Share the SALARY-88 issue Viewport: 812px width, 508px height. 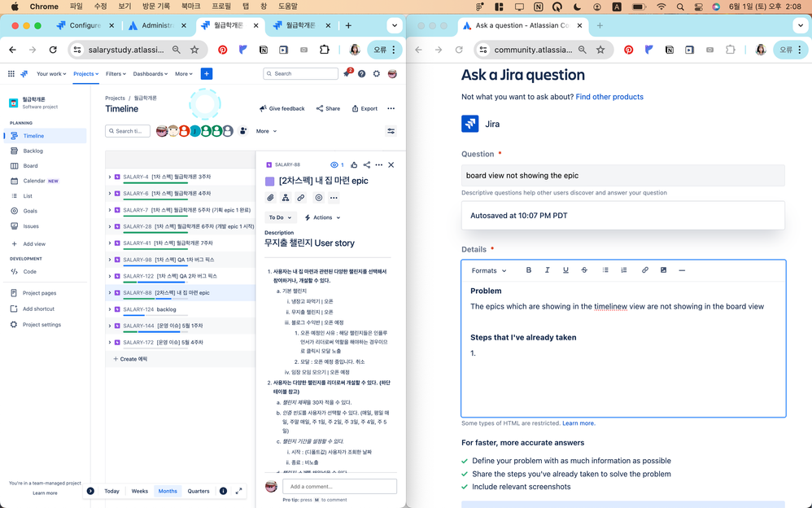(366, 164)
